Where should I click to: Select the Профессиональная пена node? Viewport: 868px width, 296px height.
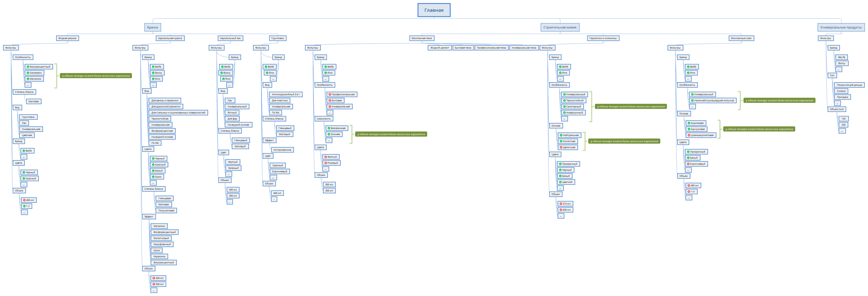[491, 48]
